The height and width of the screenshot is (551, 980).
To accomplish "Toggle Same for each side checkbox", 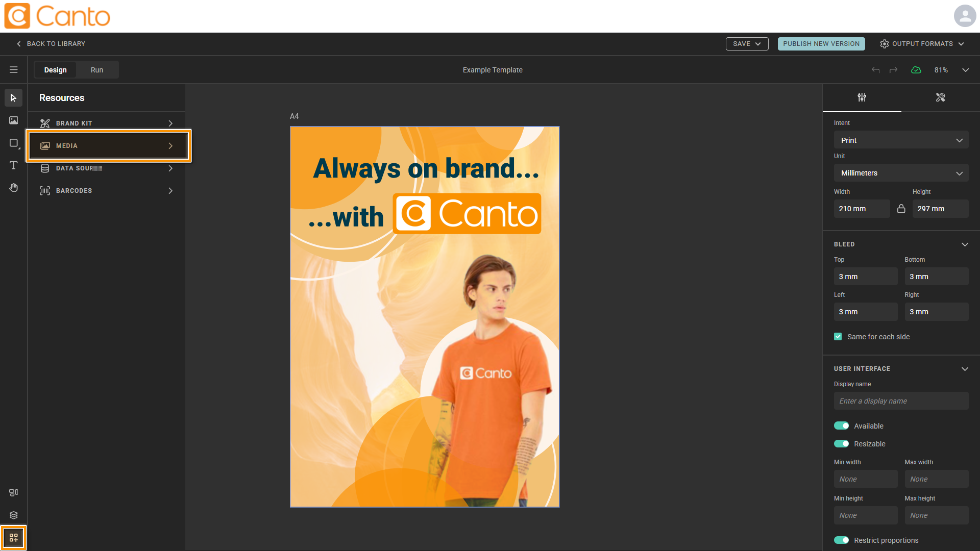I will [838, 337].
